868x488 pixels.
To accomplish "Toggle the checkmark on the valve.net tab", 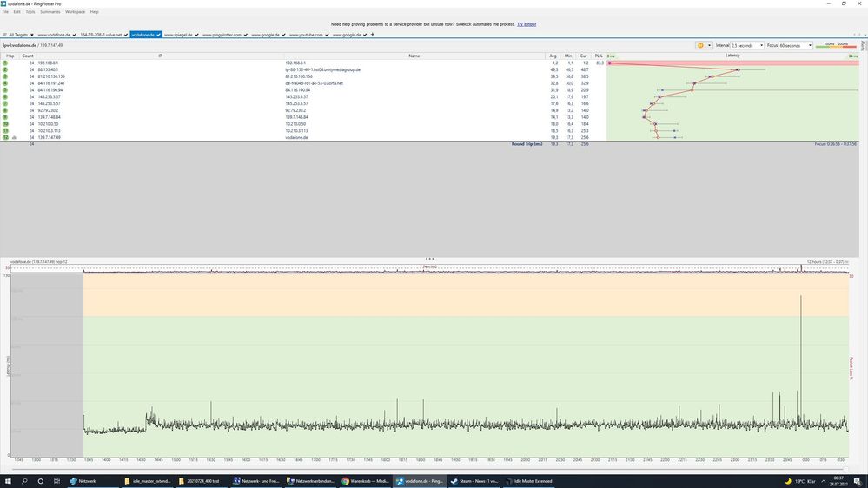I will (126, 35).
